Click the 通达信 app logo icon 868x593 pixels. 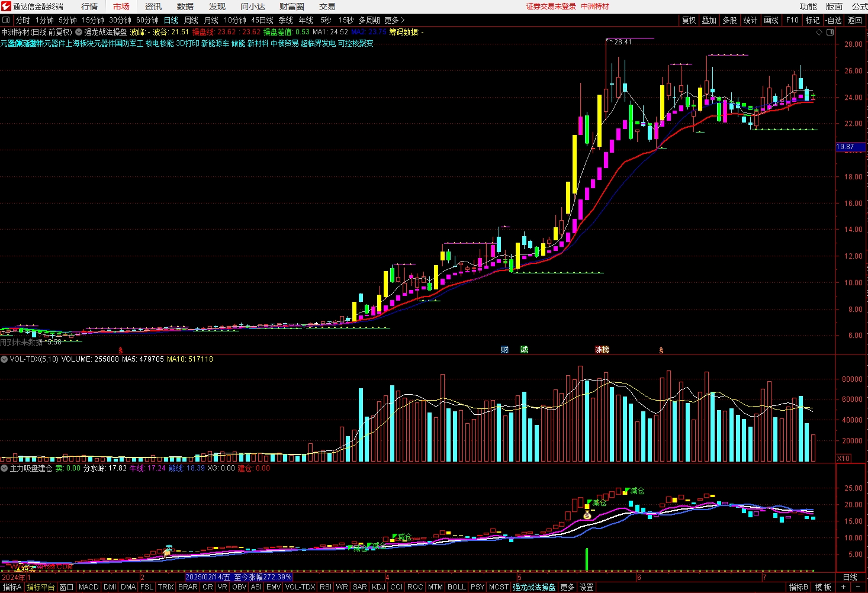click(x=6, y=7)
